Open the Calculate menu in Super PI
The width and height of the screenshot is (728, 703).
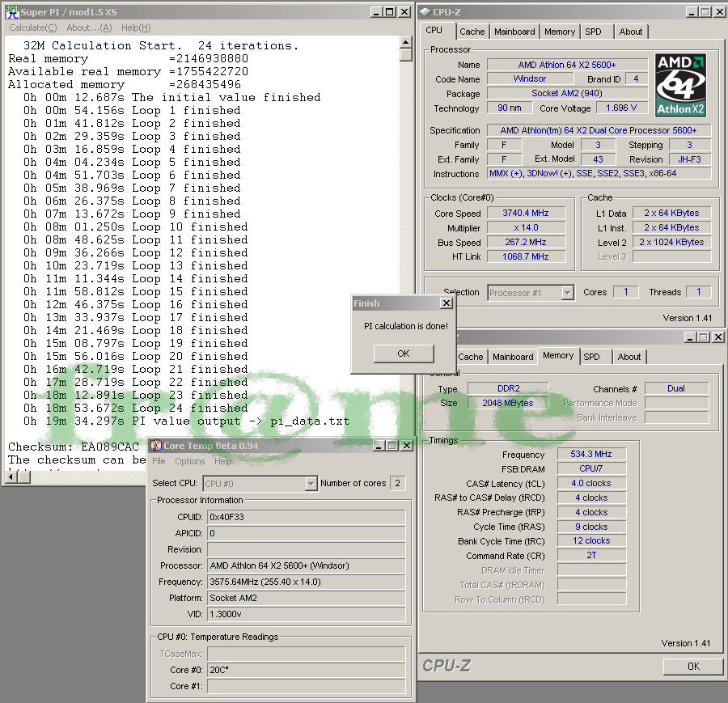(x=33, y=28)
